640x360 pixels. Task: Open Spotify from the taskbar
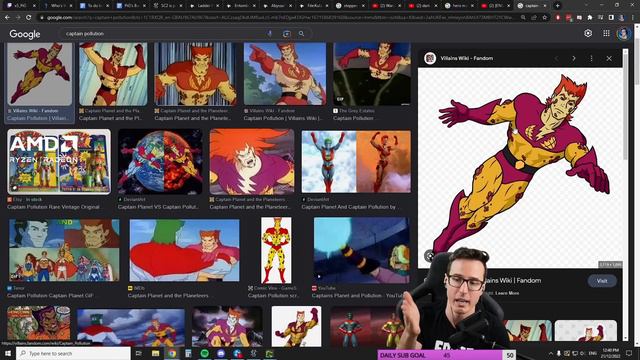tap(204, 353)
